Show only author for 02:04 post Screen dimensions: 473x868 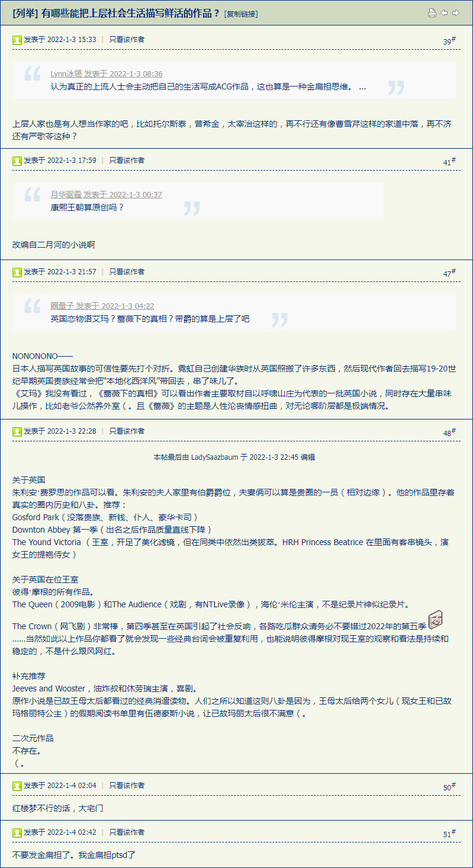(x=127, y=786)
